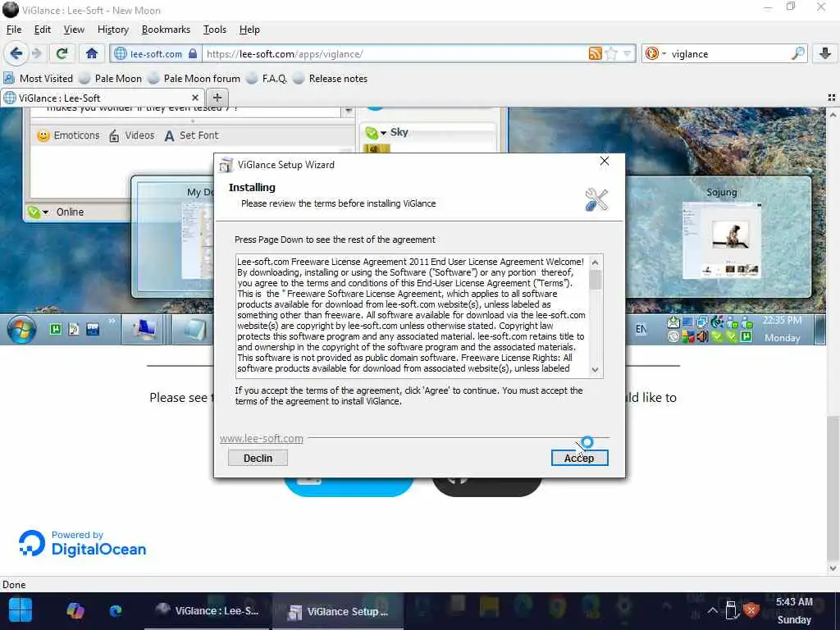Click the license agreement scrollbar thumb
This screenshot has height=630, width=840.
click(x=595, y=280)
